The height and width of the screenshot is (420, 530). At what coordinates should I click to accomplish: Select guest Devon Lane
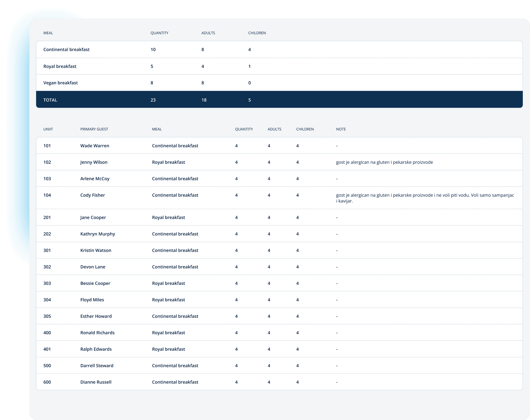(x=93, y=267)
